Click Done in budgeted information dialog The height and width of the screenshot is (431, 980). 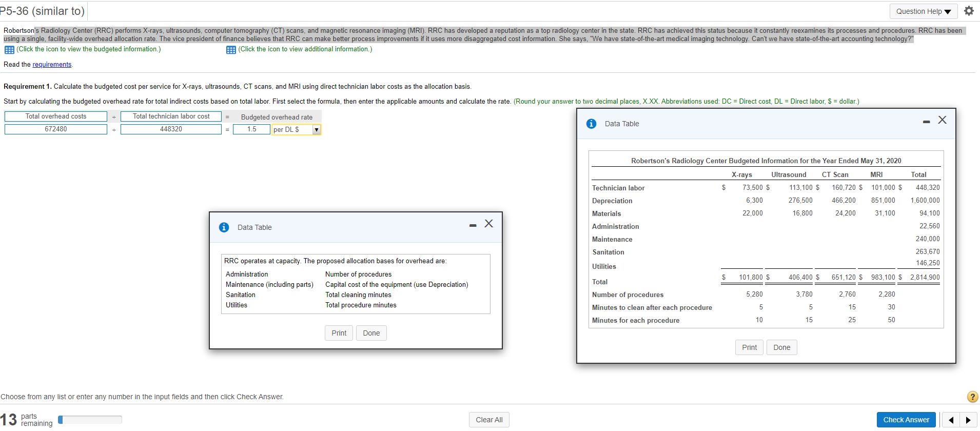click(x=782, y=347)
